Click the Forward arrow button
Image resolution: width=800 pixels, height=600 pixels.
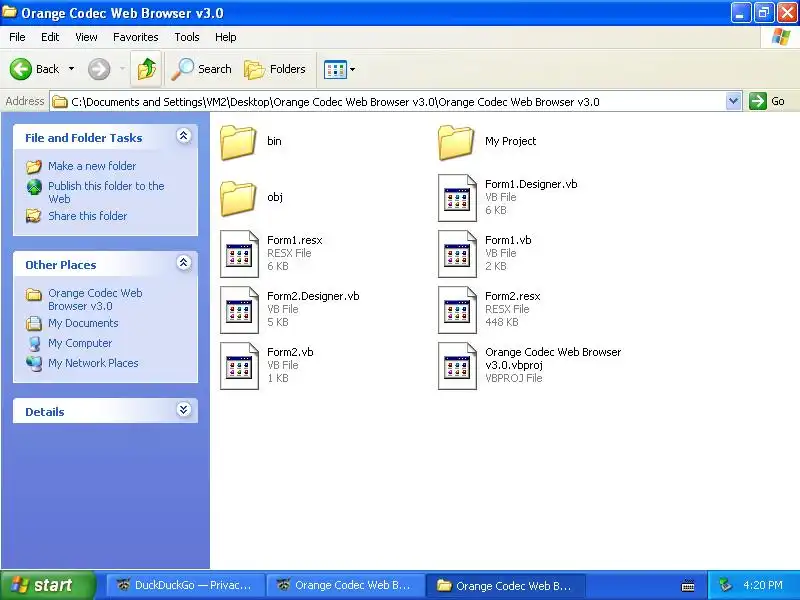click(99, 69)
